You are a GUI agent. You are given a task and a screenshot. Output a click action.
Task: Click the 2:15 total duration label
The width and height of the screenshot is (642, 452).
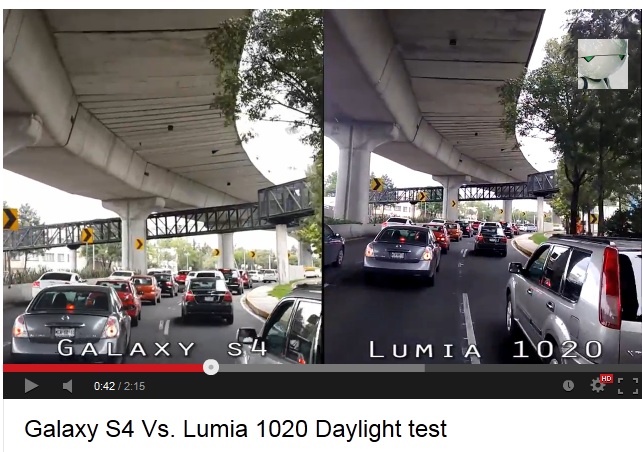coord(135,386)
